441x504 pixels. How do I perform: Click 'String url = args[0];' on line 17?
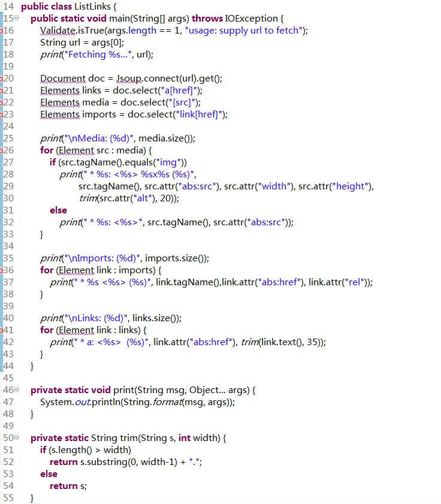point(82,43)
